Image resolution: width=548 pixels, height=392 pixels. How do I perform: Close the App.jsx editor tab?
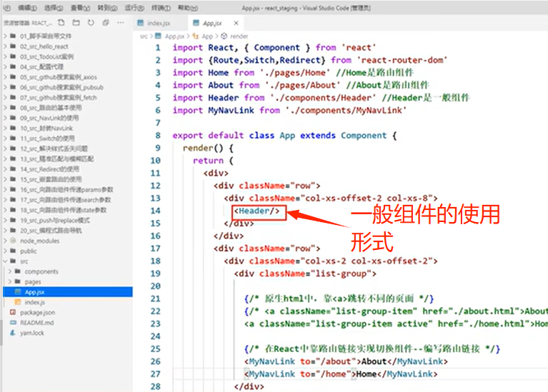coord(236,23)
